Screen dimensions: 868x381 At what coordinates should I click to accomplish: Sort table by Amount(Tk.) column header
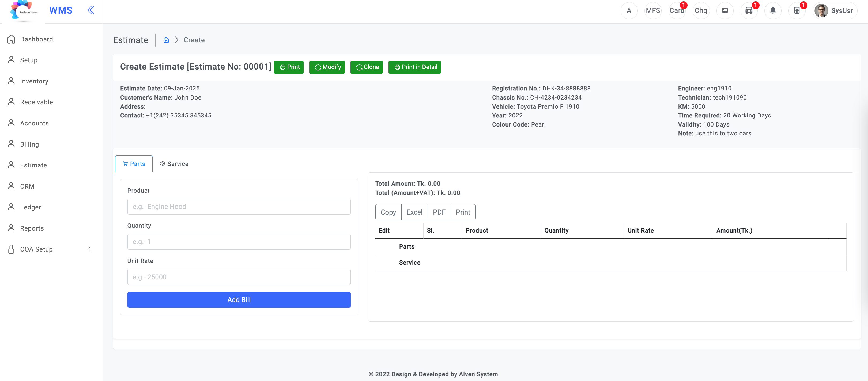pos(770,230)
